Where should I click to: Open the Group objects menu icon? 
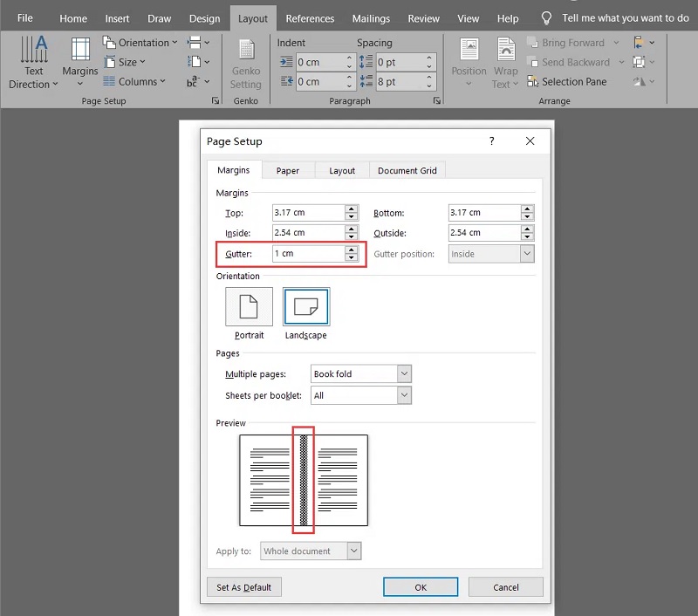pos(643,62)
